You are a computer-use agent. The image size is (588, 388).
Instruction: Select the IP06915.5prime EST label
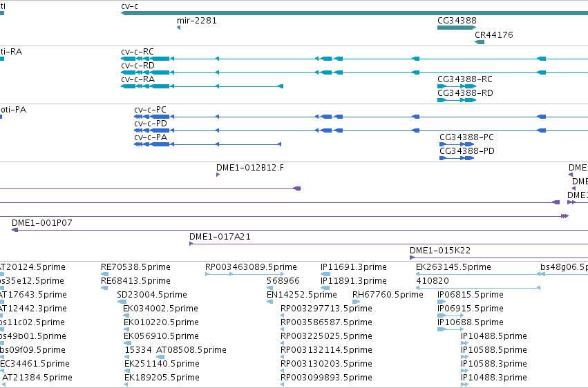pyautogui.click(x=471, y=309)
